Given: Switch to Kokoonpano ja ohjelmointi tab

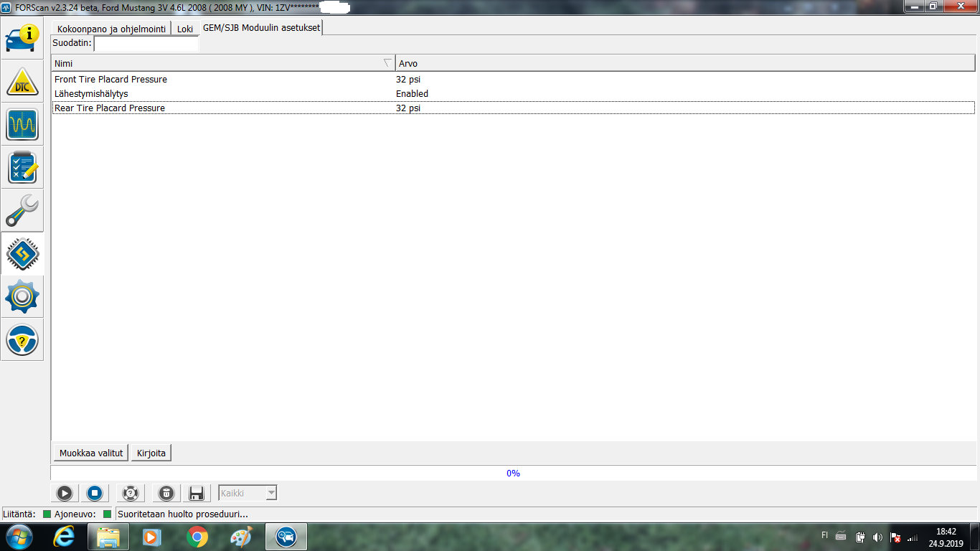Looking at the screenshot, I should [111, 29].
